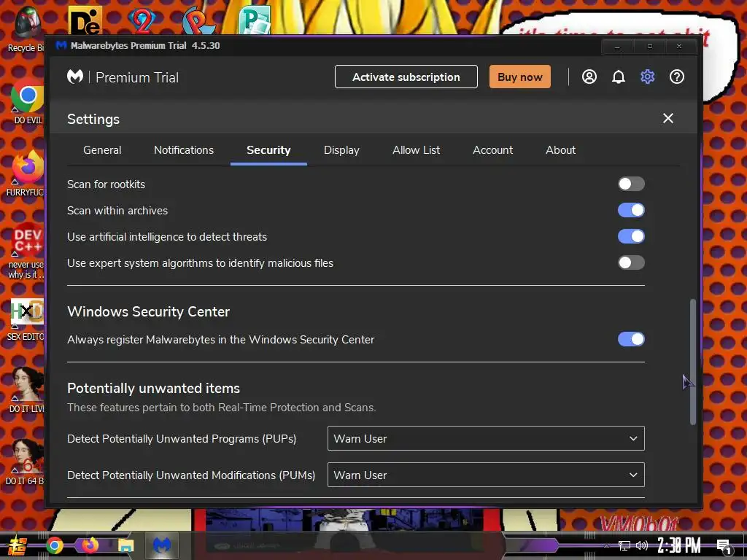Toggle Windows Security Center registration

click(x=631, y=339)
